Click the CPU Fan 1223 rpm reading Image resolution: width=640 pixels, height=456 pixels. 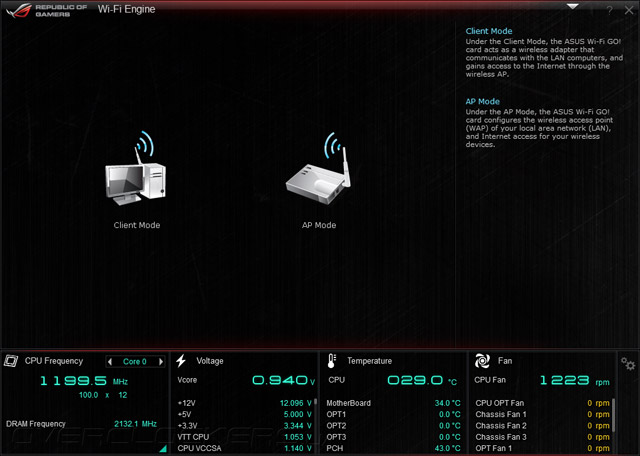click(575, 380)
